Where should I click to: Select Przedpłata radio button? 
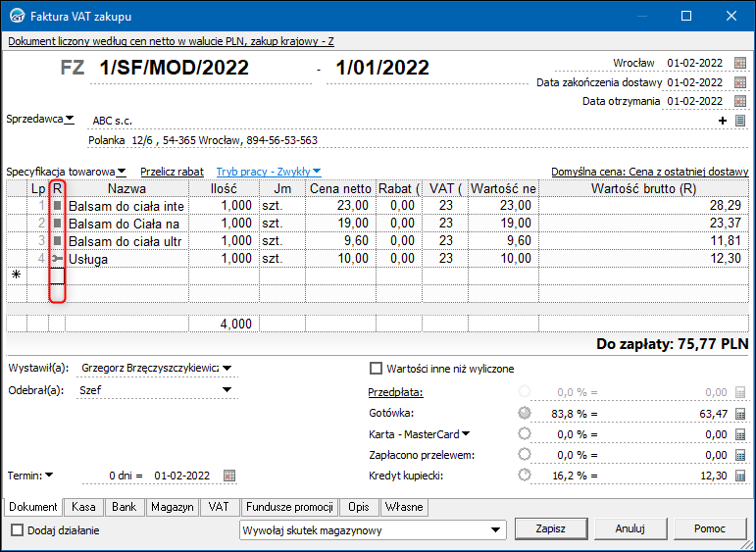(x=524, y=391)
